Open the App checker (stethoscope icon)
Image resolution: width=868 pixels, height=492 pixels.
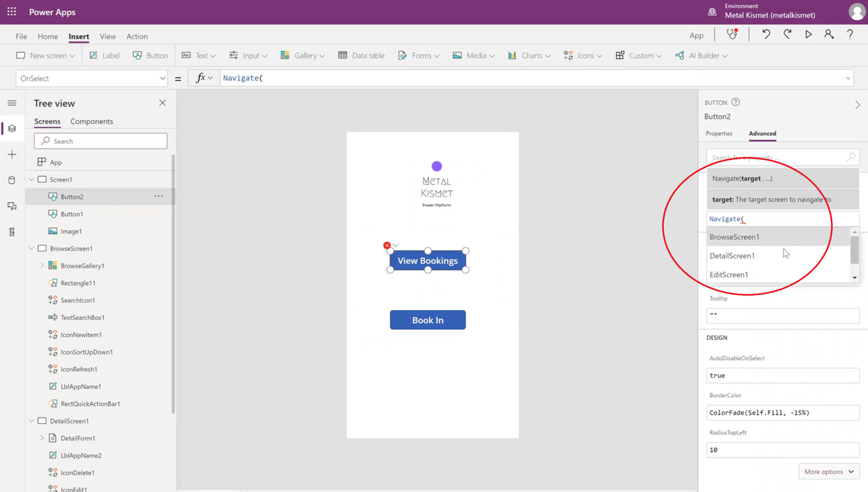732,34
